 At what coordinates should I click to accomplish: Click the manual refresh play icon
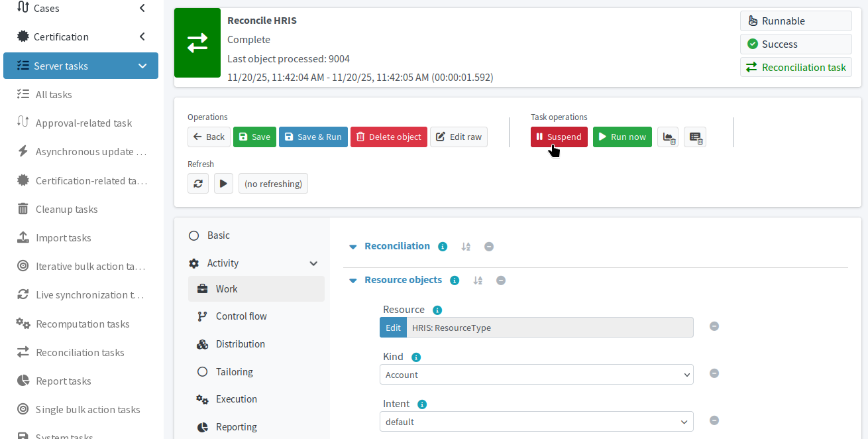pyautogui.click(x=223, y=183)
